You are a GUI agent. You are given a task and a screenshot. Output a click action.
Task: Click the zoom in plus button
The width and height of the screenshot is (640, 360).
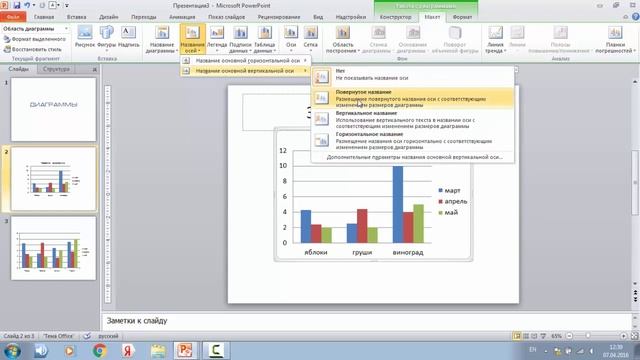click(x=623, y=336)
